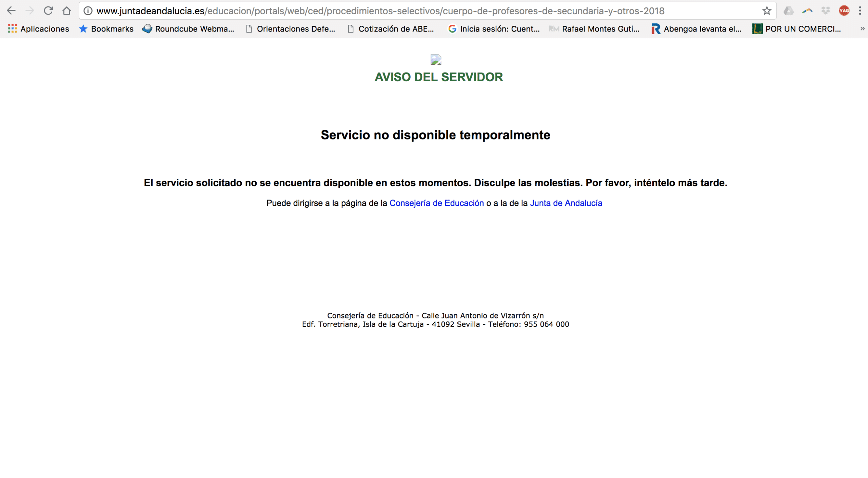View site information icon in address bar
Image resolution: width=868 pixels, height=478 pixels.
pos(88,11)
